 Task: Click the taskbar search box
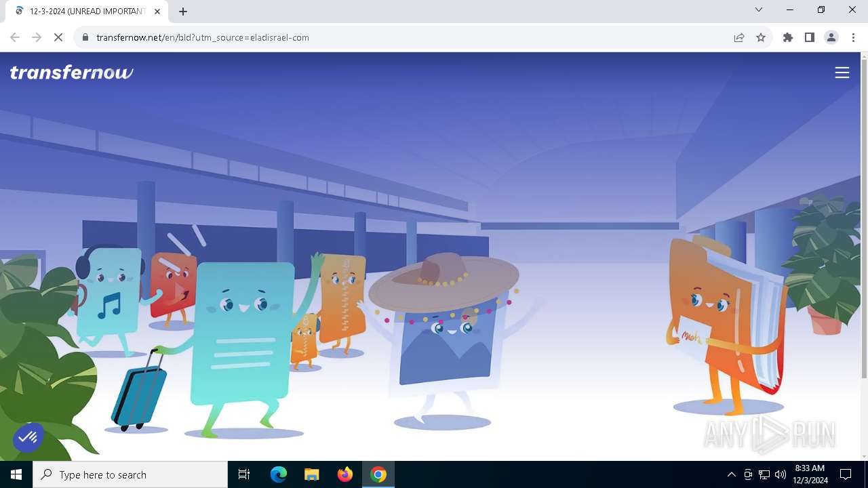tap(130, 474)
